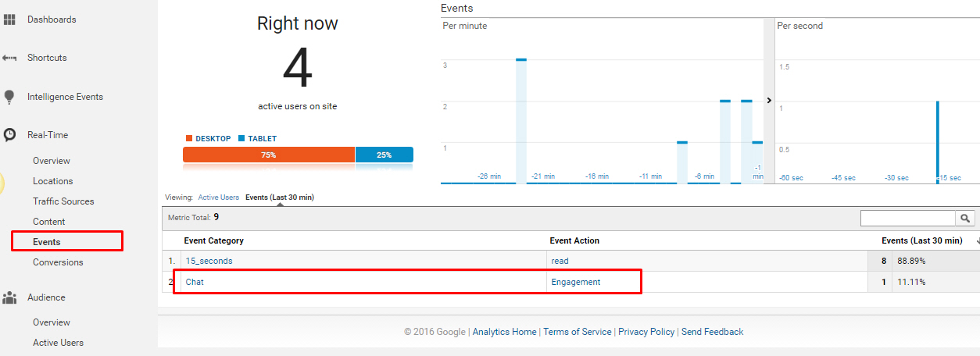Image resolution: width=980 pixels, height=356 pixels.
Task: Open Real-Time Conversions report
Action: tap(58, 262)
